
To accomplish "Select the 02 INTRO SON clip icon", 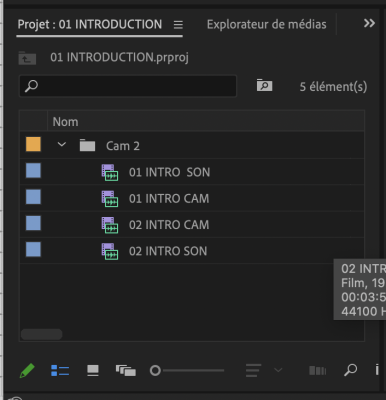I will tap(110, 251).
